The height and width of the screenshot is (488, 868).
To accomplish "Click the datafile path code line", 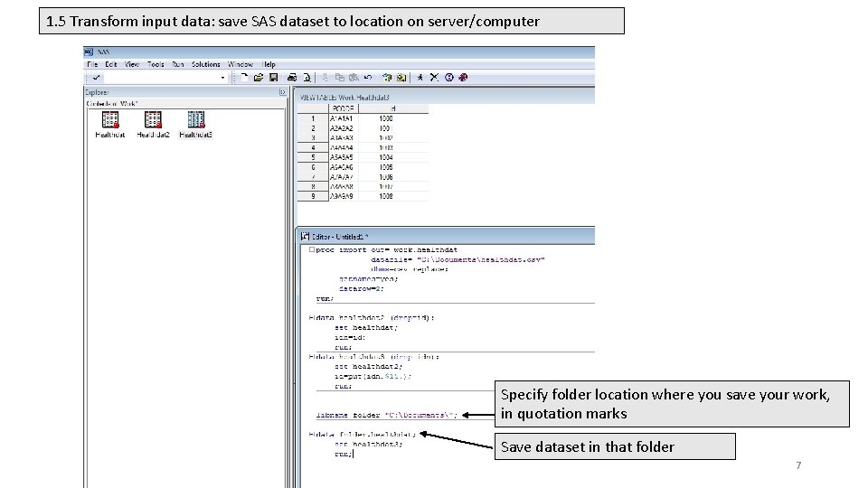I will point(458,259).
